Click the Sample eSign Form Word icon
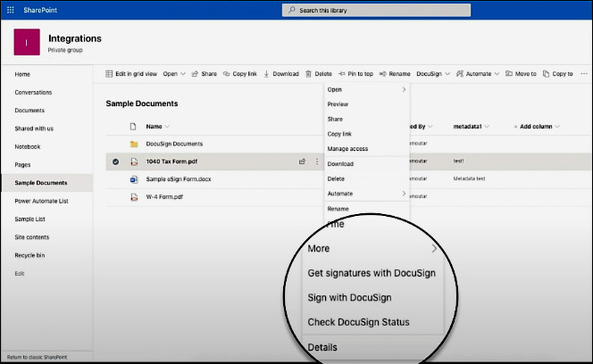Viewport: 593px width, 364px height. [x=134, y=179]
